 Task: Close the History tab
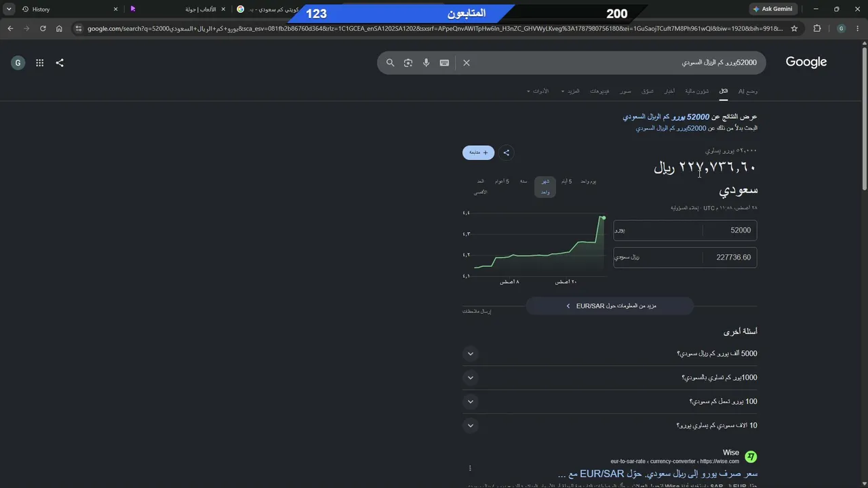pyautogui.click(x=115, y=9)
